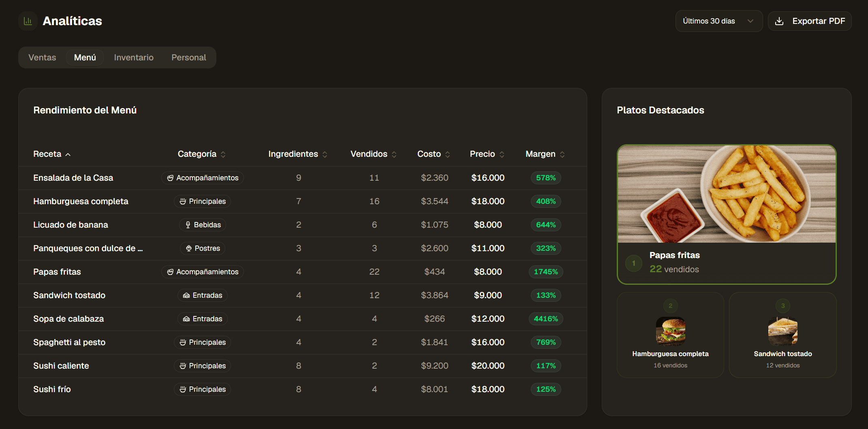Click the download icon in Exportar PDF
The image size is (868, 429).
(x=779, y=21)
